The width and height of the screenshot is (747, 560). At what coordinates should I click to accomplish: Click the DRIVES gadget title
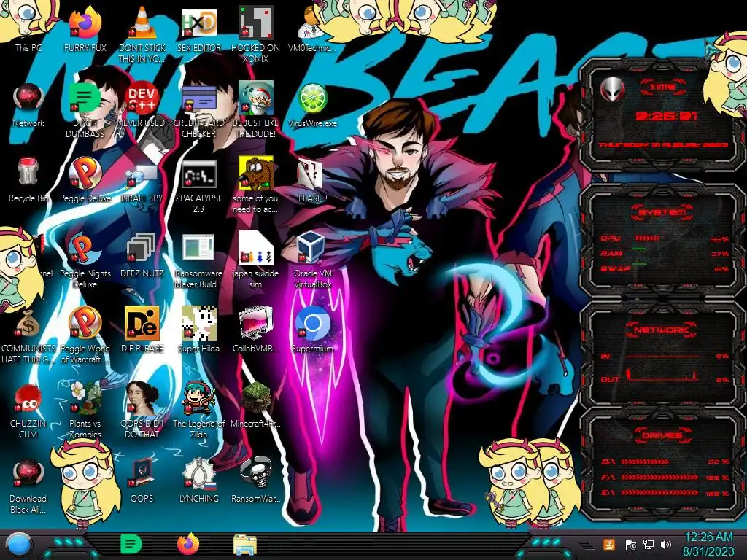pyautogui.click(x=661, y=435)
